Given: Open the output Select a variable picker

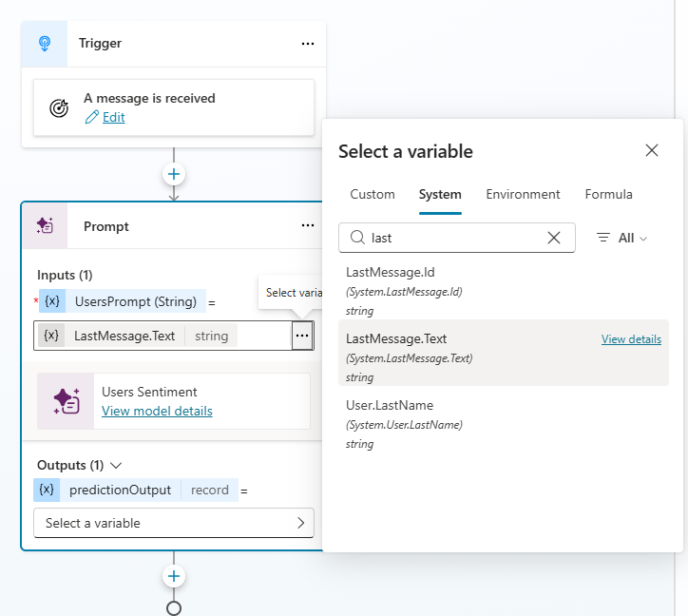Looking at the screenshot, I should pos(174,523).
